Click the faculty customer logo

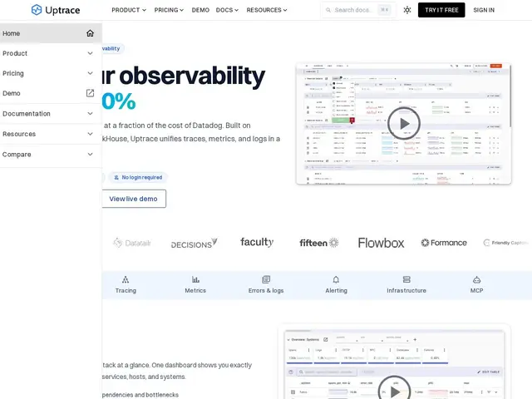pyautogui.click(x=257, y=242)
